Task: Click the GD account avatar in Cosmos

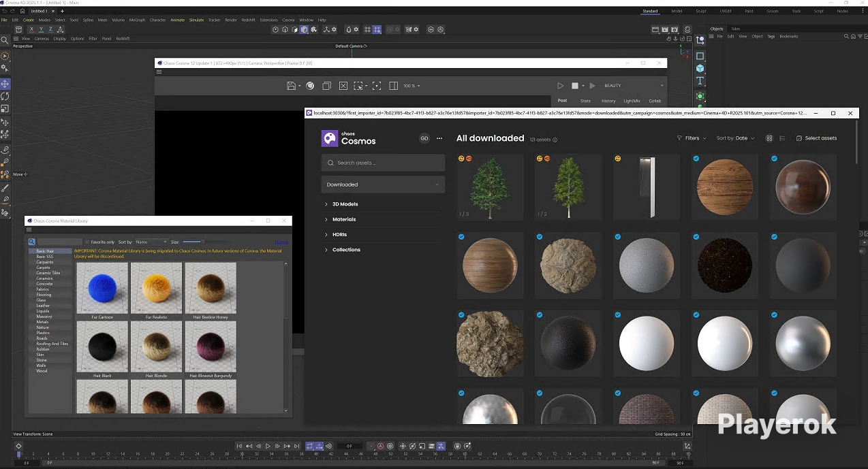Action: [424, 138]
